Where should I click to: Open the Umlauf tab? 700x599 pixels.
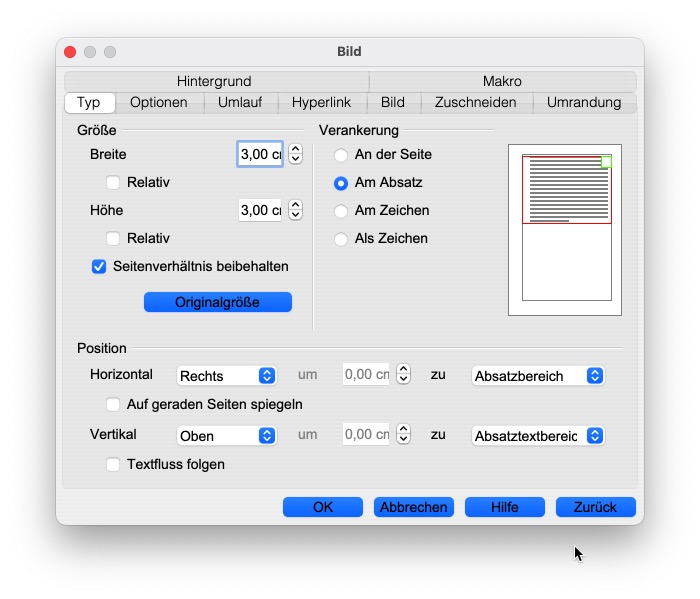pos(240,103)
